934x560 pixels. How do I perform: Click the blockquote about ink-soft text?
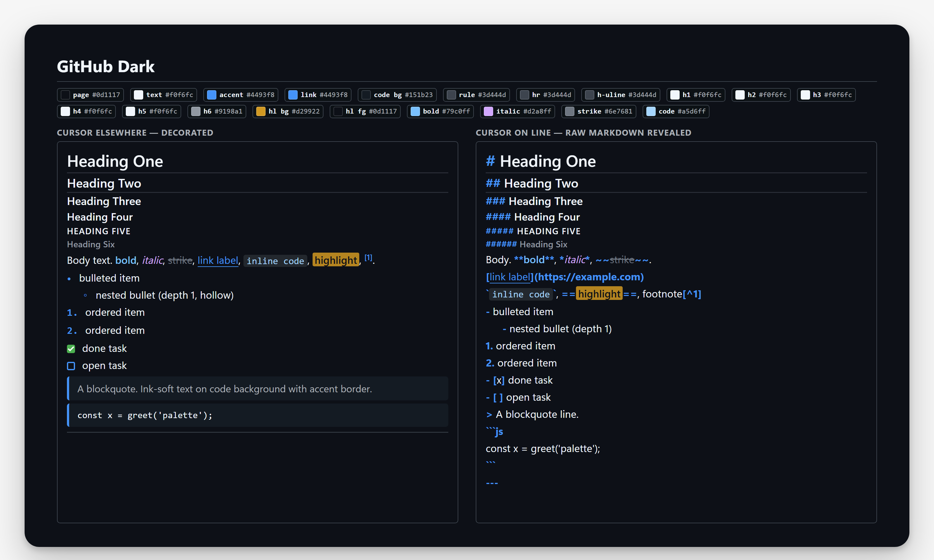(x=257, y=389)
